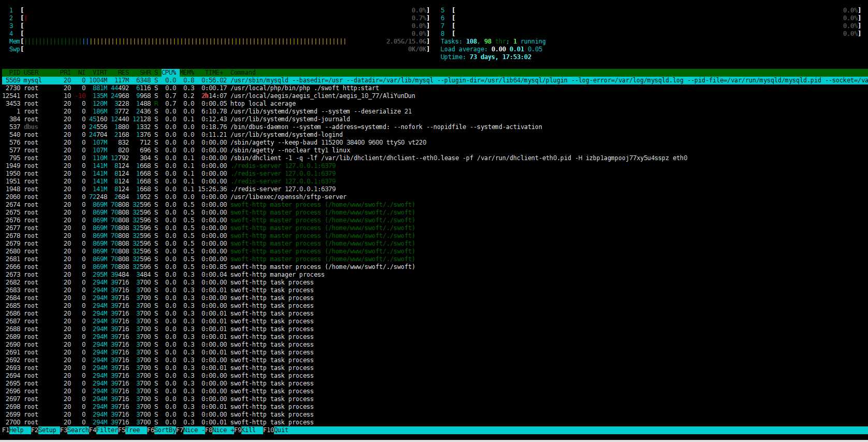The width and height of the screenshot is (868, 442).
Task: Select swoft-http task process PID 2700
Action: 434,422
